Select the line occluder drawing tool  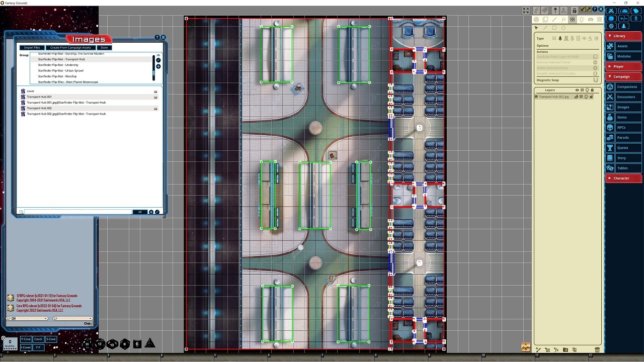[545, 28]
